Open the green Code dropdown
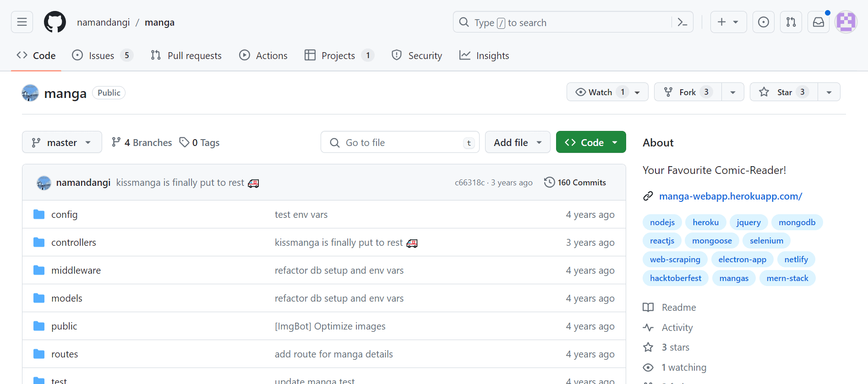 click(x=590, y=142)
